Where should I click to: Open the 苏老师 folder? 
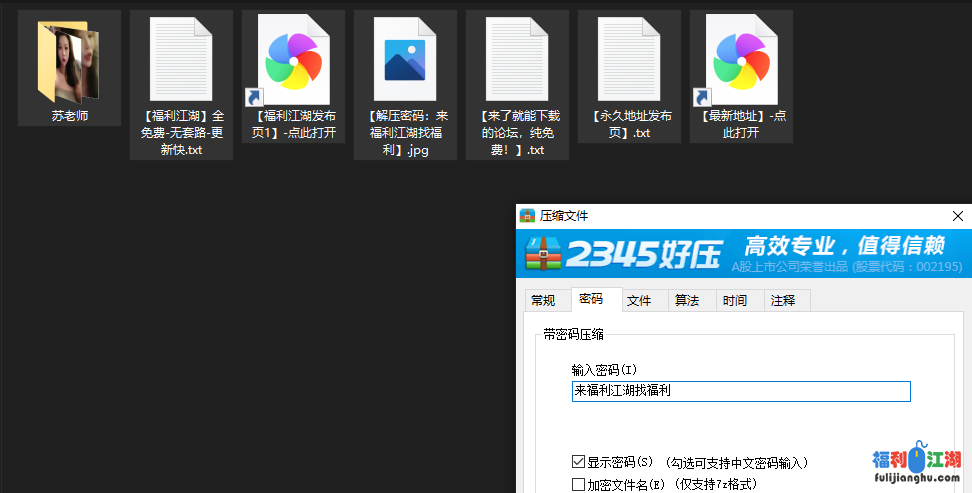(69, 63)
